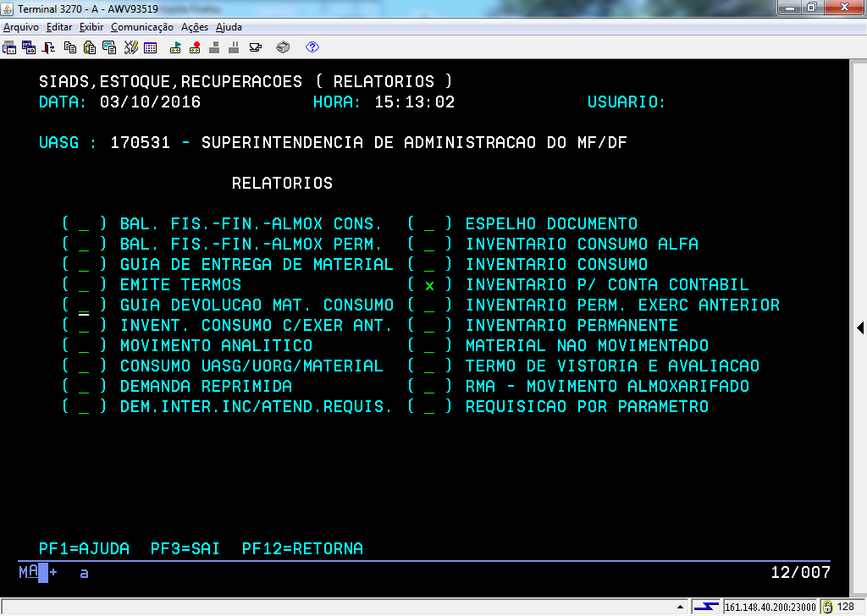Open the Ações menu
867x616 pixels.
click(x=195, y=27)
